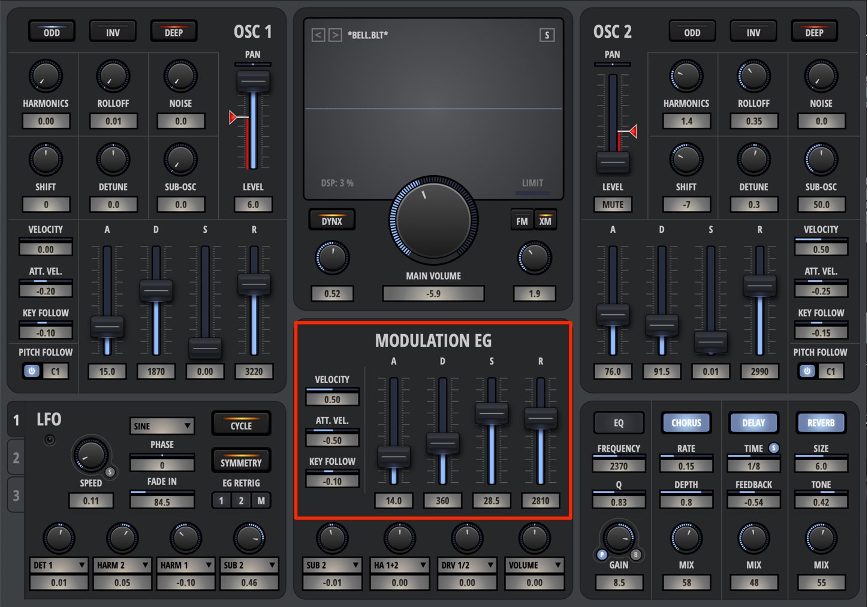Click the OSC 1 Noise knob
Image resolution: width=868 pixels, height=607 pixels.
(x=180, y=76)
